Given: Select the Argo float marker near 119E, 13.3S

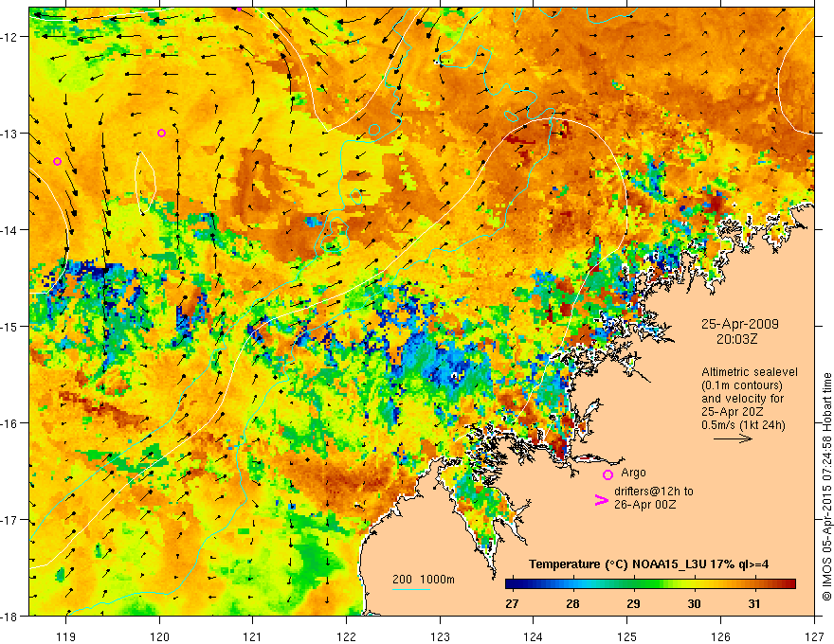Looking at the screenshot, I should (x=58, y=161).
